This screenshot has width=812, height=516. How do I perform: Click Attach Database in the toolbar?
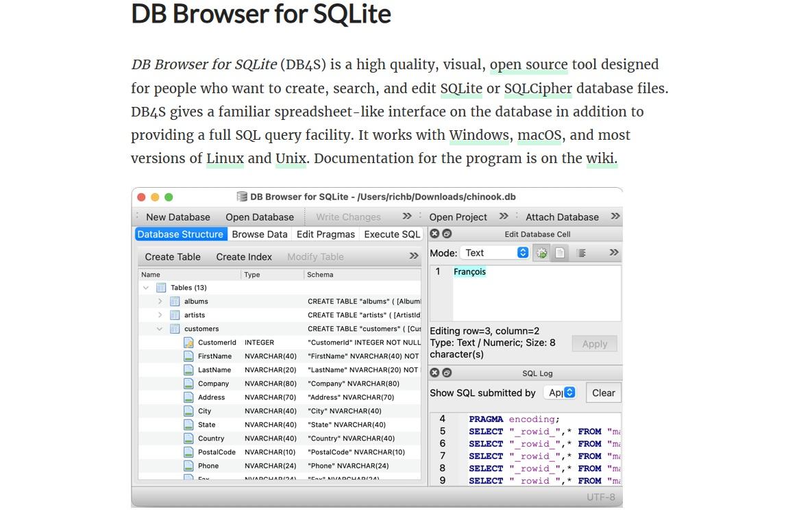[x=562, y=217]
